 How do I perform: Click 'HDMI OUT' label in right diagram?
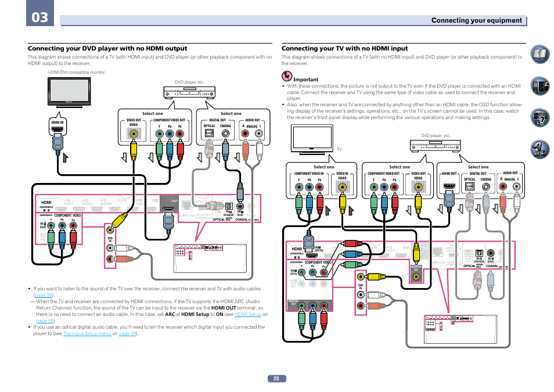click(449, 174)
